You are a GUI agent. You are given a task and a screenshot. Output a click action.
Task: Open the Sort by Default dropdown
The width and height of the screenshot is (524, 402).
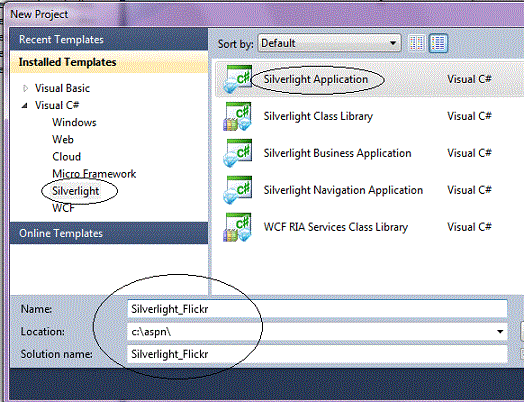329,43
